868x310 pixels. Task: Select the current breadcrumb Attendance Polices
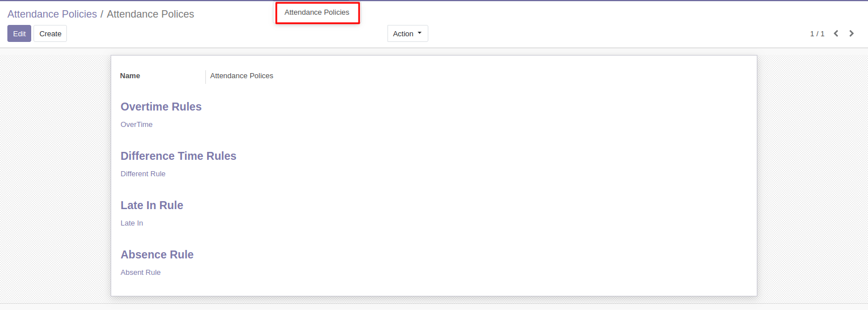(150, 14)
